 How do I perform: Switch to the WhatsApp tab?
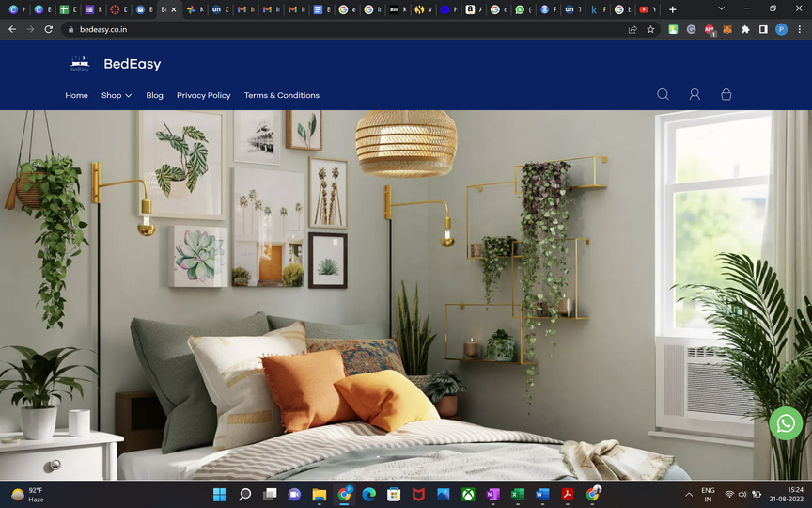click(523, 9)
